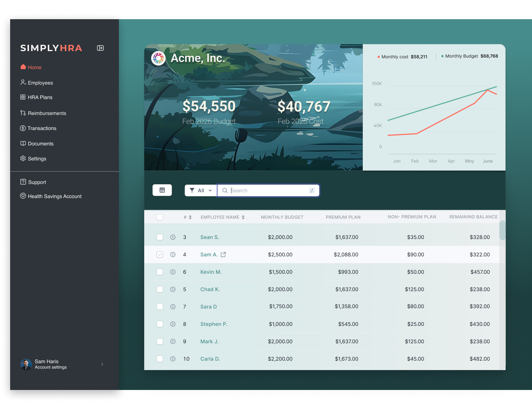This screenshot has height=403, width=532.
Task: Toggle the select-all header checkbox
Action: click(160, 217)
